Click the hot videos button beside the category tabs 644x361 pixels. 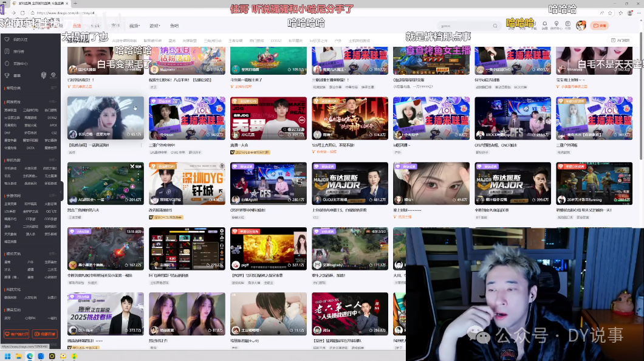click(x=620, y=40)
